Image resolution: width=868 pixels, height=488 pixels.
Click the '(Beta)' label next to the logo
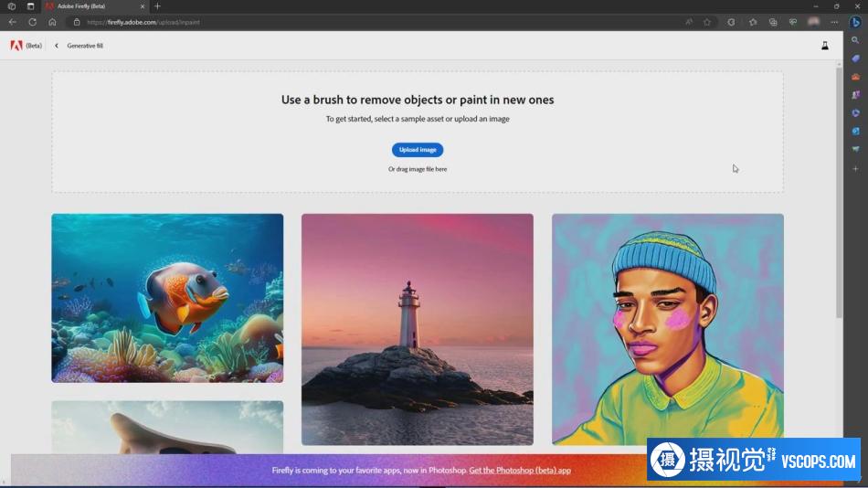coord(34,46)
